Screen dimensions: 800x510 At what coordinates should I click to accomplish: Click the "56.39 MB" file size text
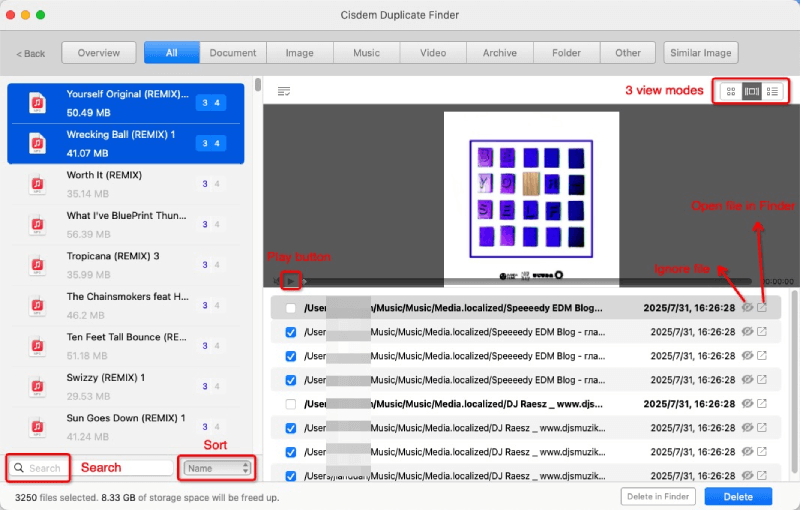(88, 234)
